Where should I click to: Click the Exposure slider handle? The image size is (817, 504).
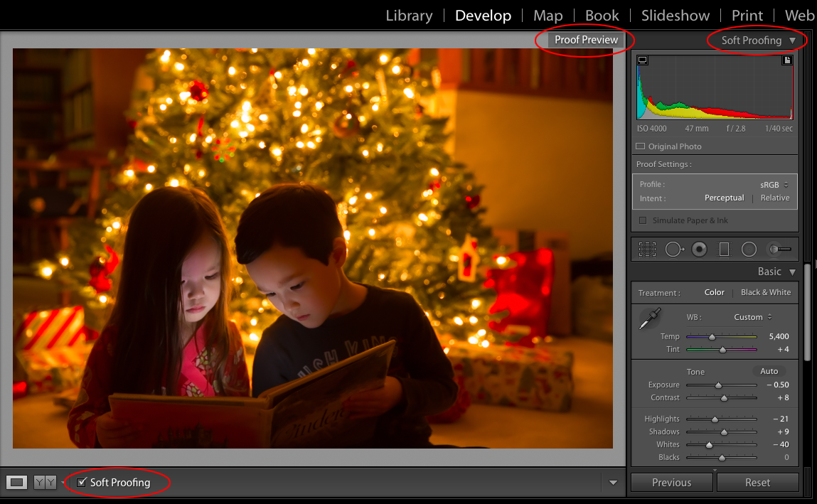[718, 385]
